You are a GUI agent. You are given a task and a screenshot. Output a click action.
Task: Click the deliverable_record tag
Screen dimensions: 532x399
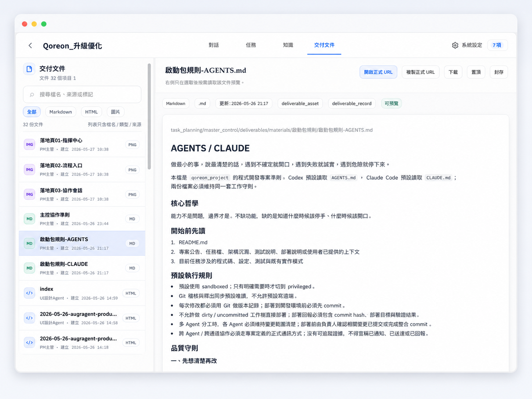click(x=352, y=104)
